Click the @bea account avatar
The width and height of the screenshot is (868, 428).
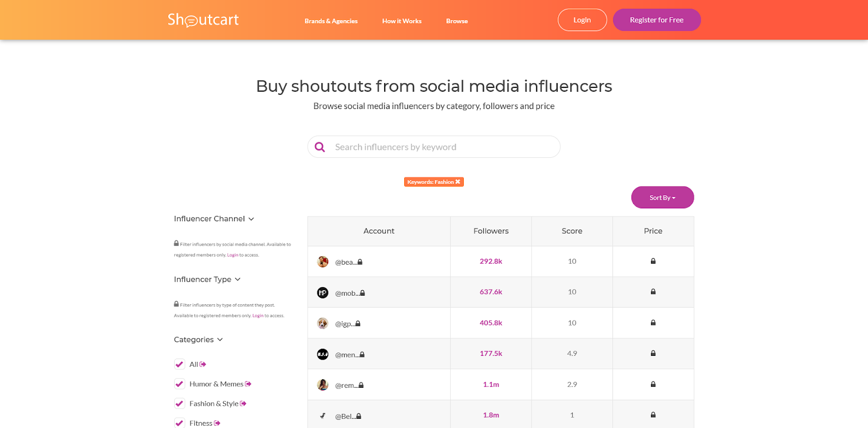click(x=323, y=262)
